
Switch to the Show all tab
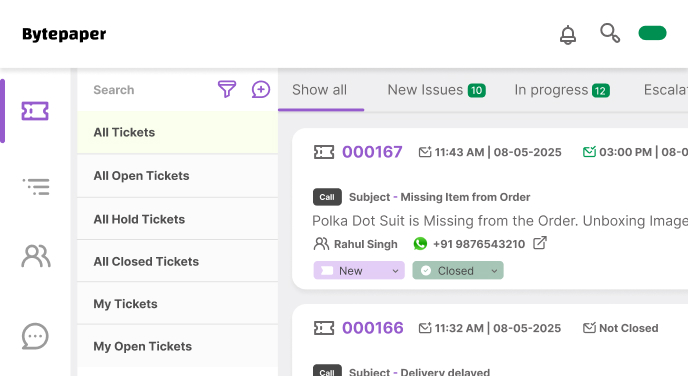319,90
